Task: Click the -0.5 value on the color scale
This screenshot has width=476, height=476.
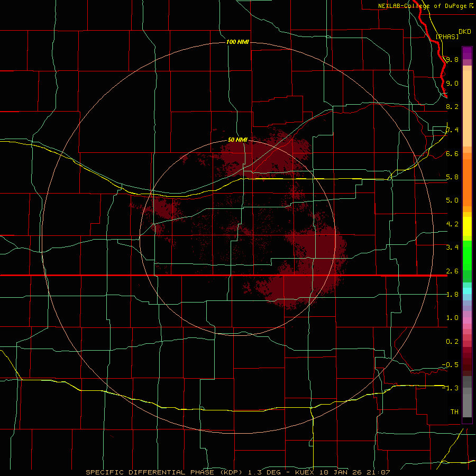Action: click(450, 365)
